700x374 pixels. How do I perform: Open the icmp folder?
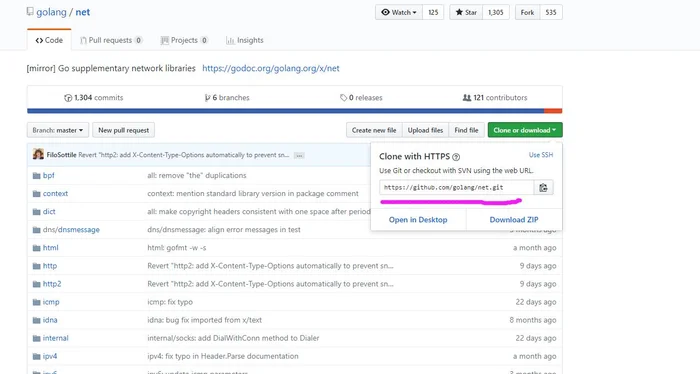pos(51,302)
